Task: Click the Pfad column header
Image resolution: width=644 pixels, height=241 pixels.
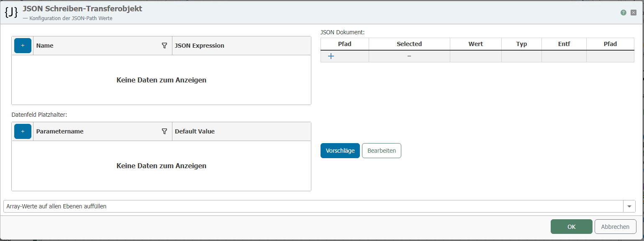Action: (344, 44)
